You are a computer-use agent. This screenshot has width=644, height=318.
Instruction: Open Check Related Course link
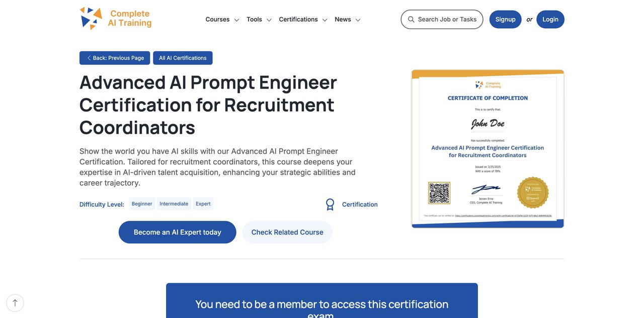pyautogui.click(x=287, y=232)
